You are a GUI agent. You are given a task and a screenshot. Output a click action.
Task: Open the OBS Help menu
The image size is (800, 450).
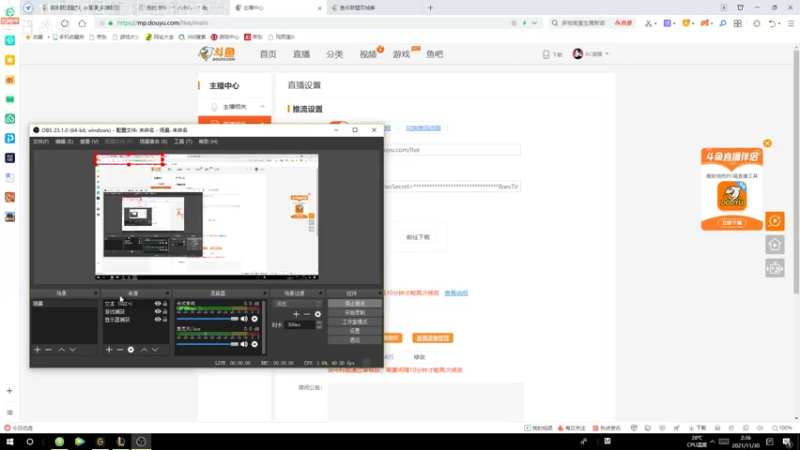[x=208, y=141]
